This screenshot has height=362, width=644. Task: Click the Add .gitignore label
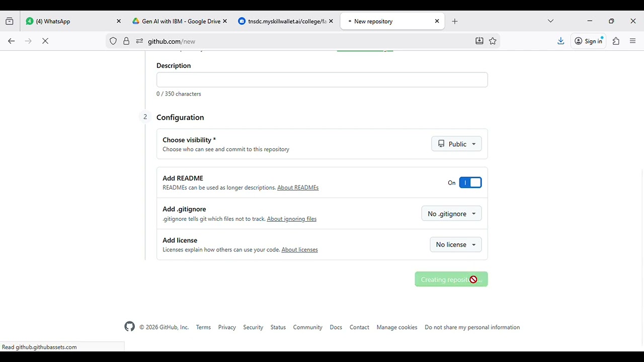click(x=184, y=209)
